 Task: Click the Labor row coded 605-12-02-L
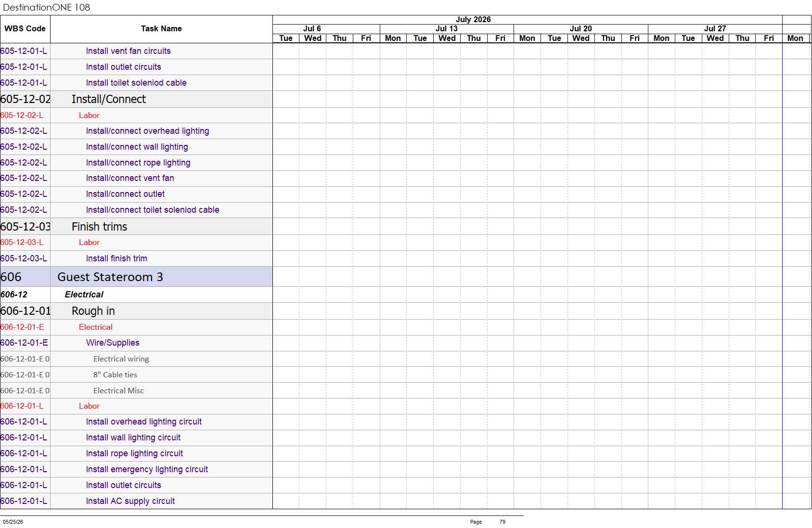[x=136, y=116]
